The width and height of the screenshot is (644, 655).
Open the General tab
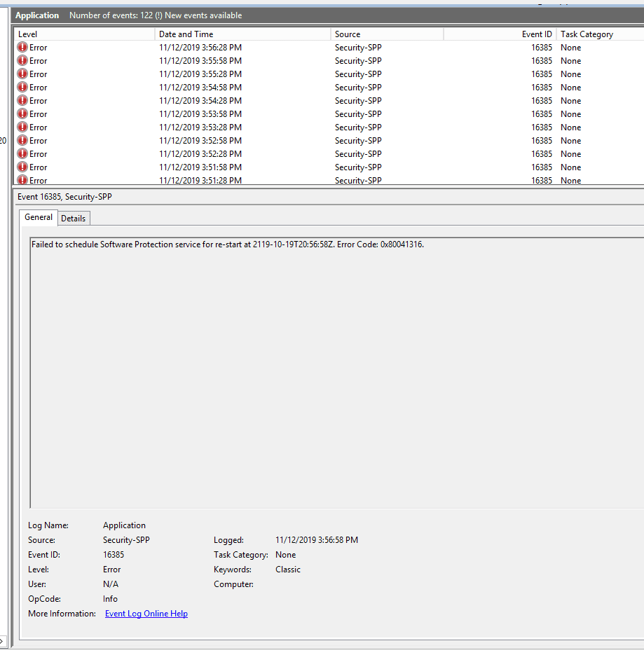39,217
